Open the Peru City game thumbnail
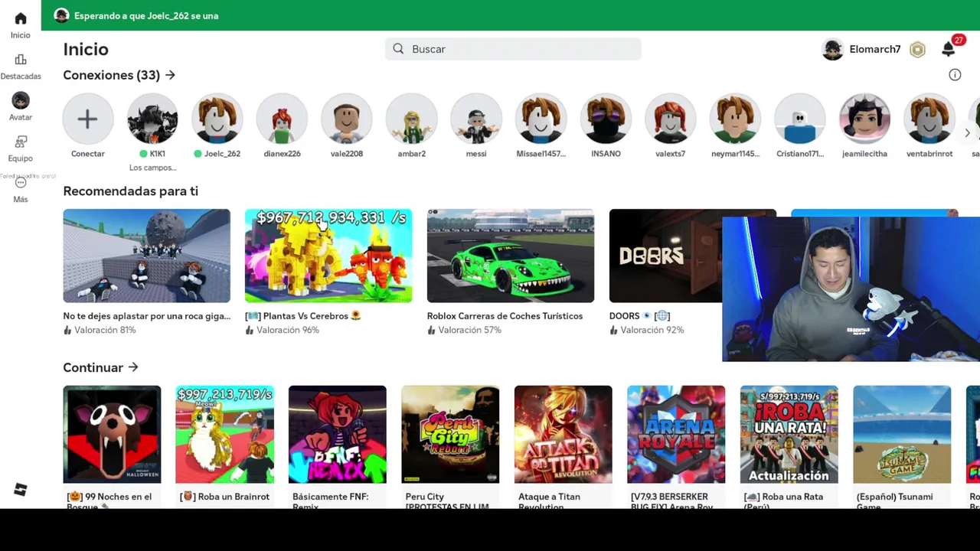The width and height of the screenshot is (980, 551). pos(450,434)
